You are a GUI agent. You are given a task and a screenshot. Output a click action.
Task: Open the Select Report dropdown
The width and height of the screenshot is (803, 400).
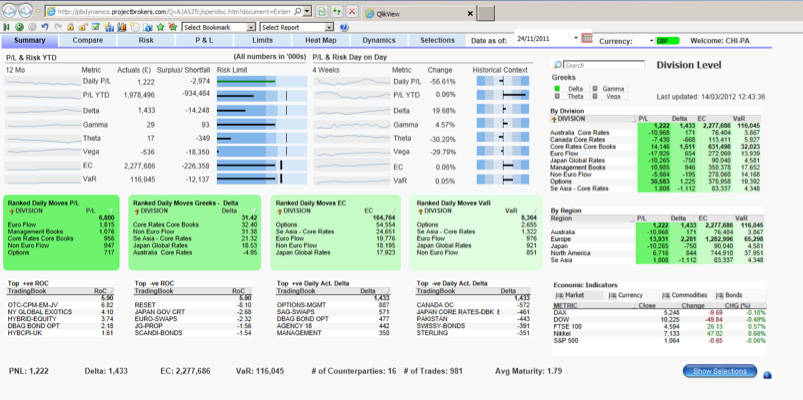pyautogui.click(x=329, y=28)
